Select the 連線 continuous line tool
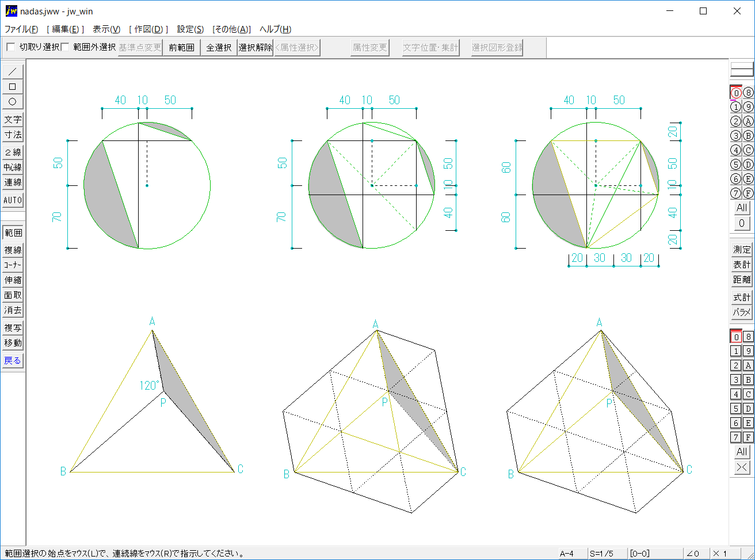 click(13, 182)
